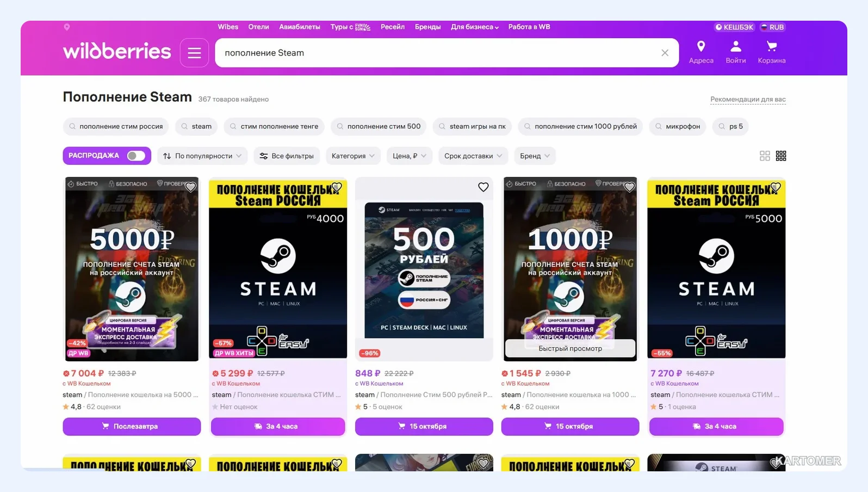This screenshot has height=492, width=868.
Task: Open Wibes in top menu
Action: [228, 27]
